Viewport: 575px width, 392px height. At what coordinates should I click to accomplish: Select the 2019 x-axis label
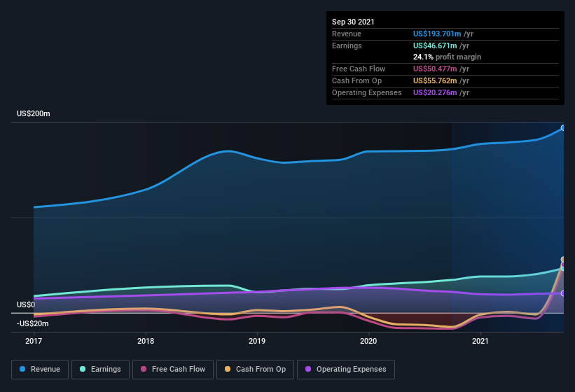[x=257, y=341]
